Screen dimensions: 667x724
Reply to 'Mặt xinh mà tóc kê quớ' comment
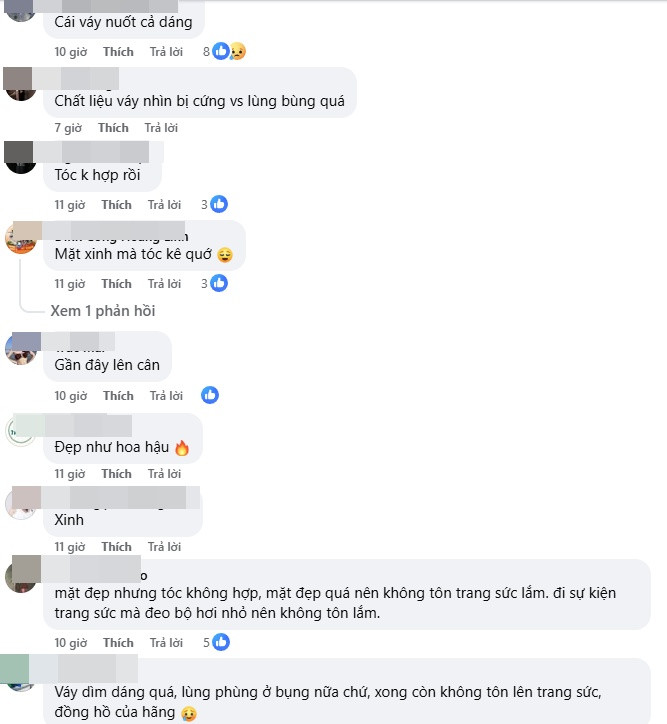point(164,284)
